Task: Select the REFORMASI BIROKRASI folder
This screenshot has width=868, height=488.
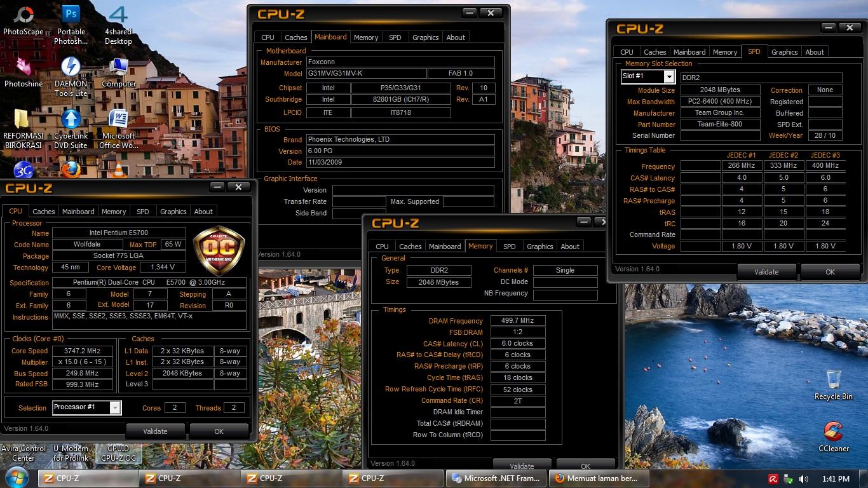Action: [23, 129]
